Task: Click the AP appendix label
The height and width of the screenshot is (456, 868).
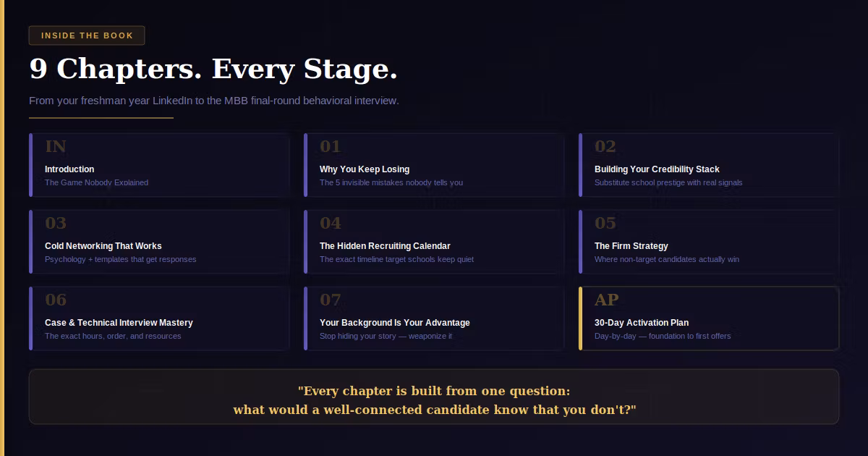Action: point(607,300)
